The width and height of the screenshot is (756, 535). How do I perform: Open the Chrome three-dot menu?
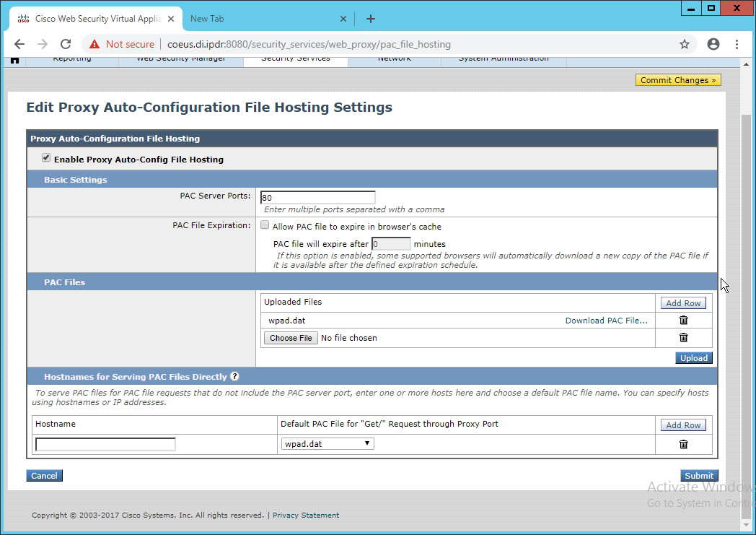coord(737,44)
